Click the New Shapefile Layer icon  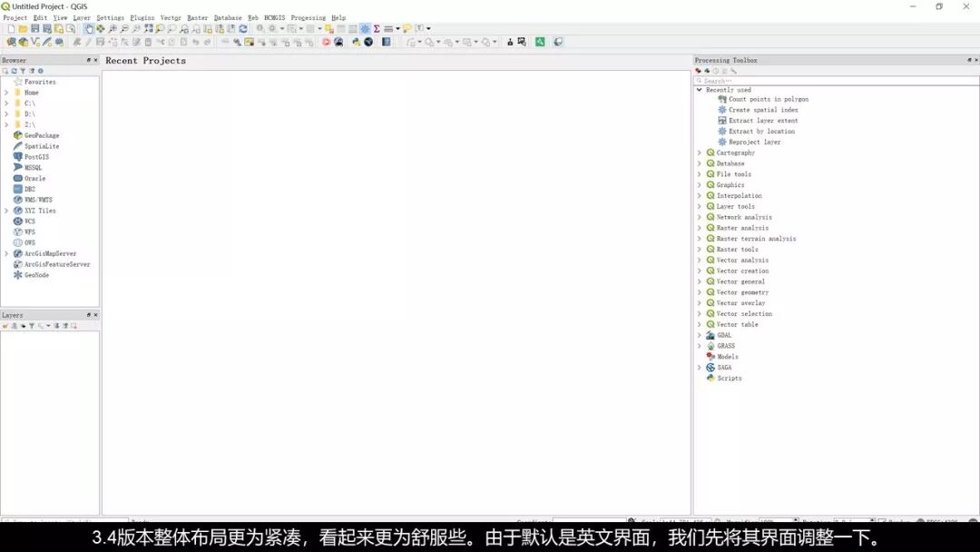[x=35, y=42]
